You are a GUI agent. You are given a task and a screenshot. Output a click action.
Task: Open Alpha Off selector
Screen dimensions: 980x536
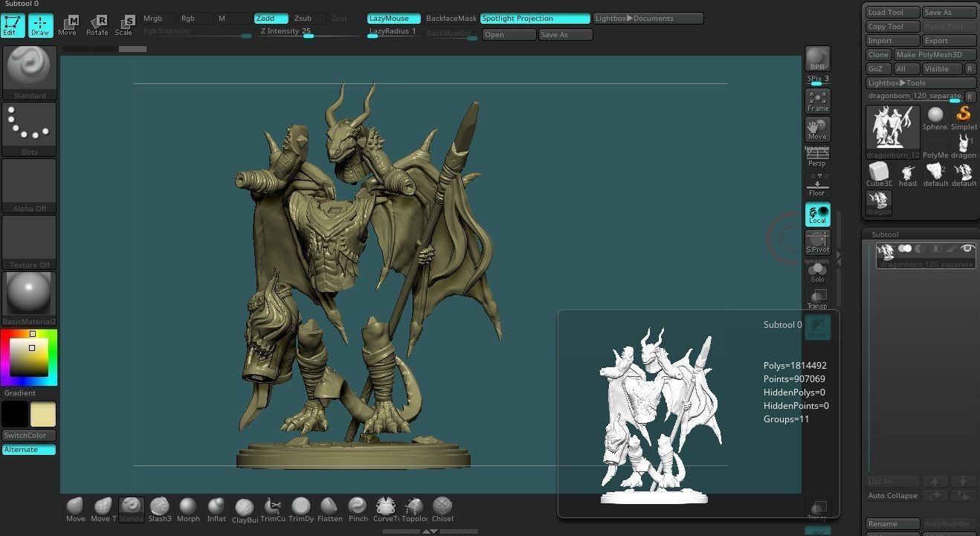tap(30, 186)
